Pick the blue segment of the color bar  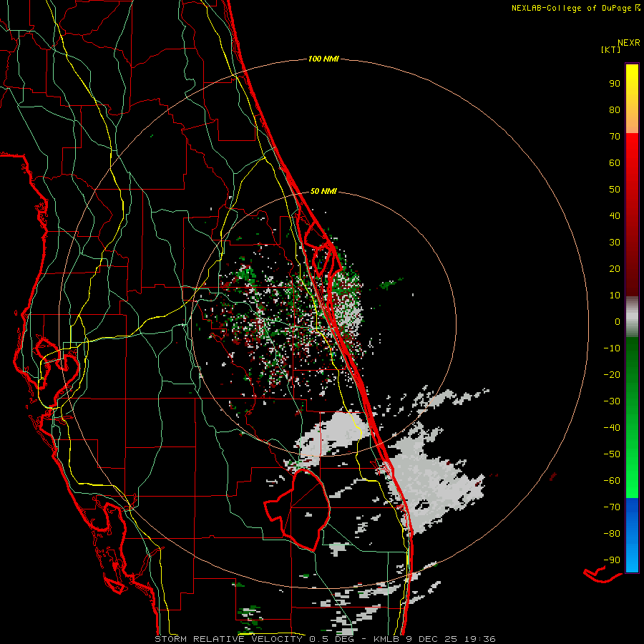click(x=632, y=535)
